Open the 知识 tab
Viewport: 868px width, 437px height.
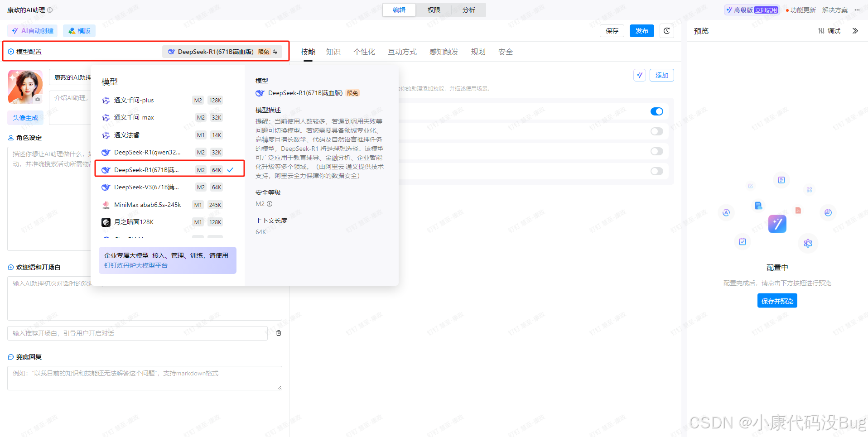[x=333, y=52]
